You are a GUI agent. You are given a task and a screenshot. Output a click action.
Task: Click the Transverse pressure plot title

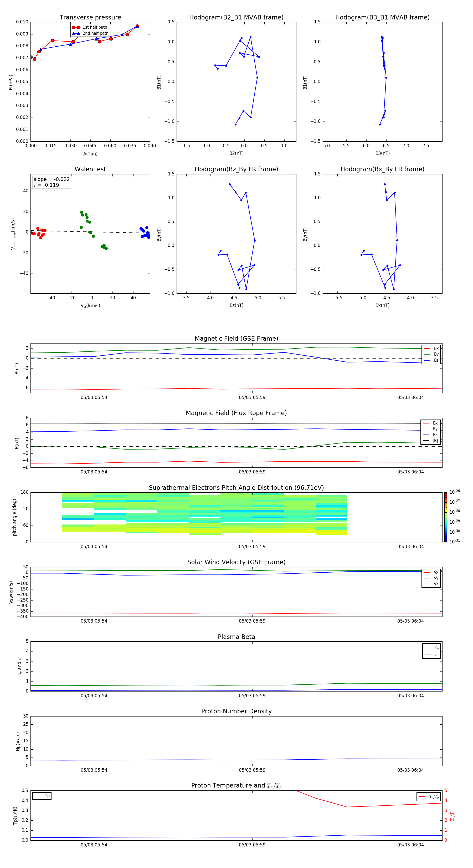[x=90, y=18]
